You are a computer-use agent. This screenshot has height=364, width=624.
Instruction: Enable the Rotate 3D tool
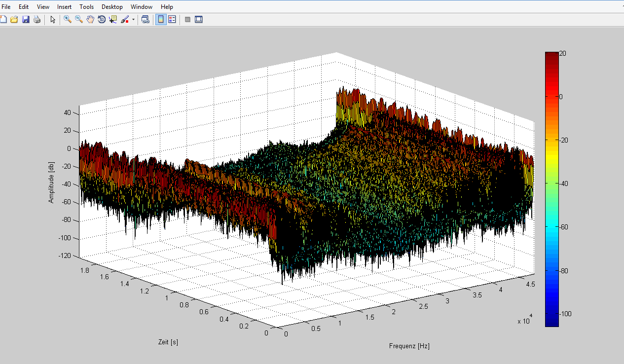click(x=102, y=20)
